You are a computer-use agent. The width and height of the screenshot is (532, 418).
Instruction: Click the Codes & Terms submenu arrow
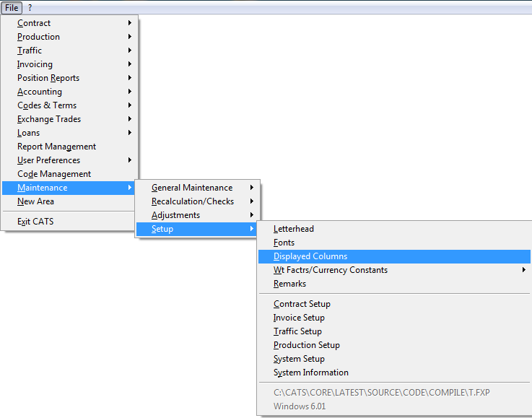[x=130, y=105]
